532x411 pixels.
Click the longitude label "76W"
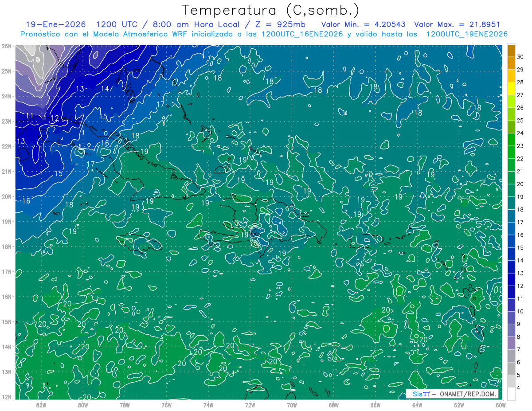[166, 405]
